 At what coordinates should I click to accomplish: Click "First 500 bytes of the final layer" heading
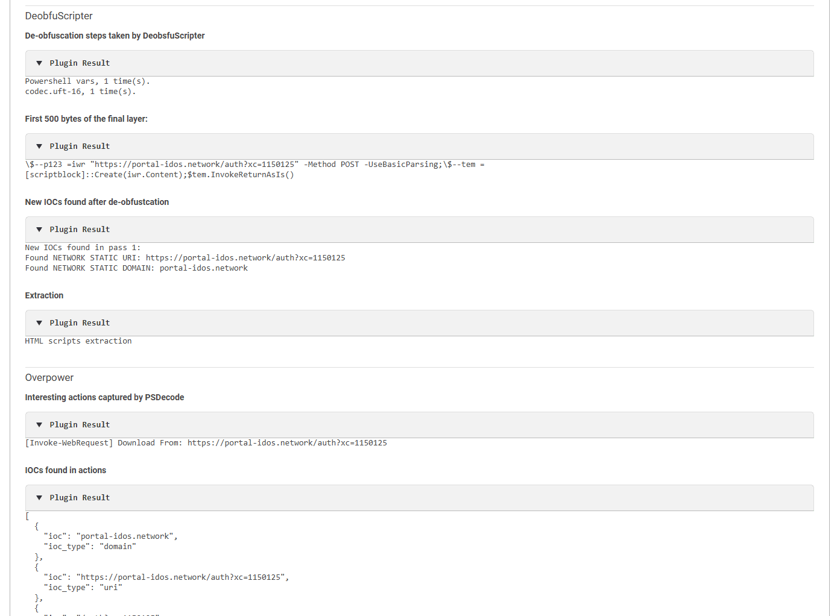(86, 119)
